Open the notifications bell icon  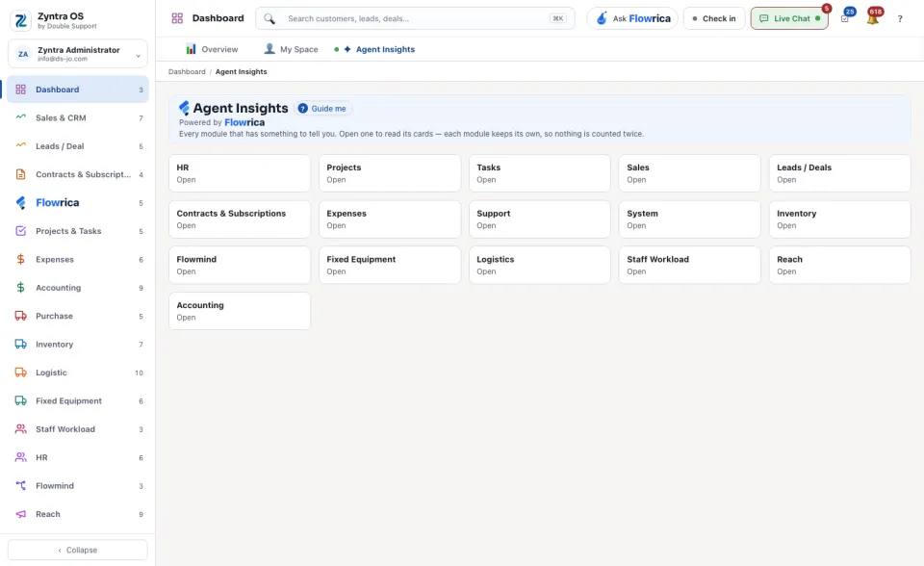click(x=873, y=18)
